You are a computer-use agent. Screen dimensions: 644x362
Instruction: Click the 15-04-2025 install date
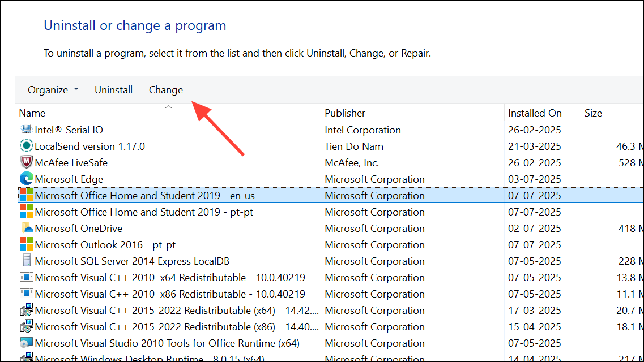coord(534,327)
